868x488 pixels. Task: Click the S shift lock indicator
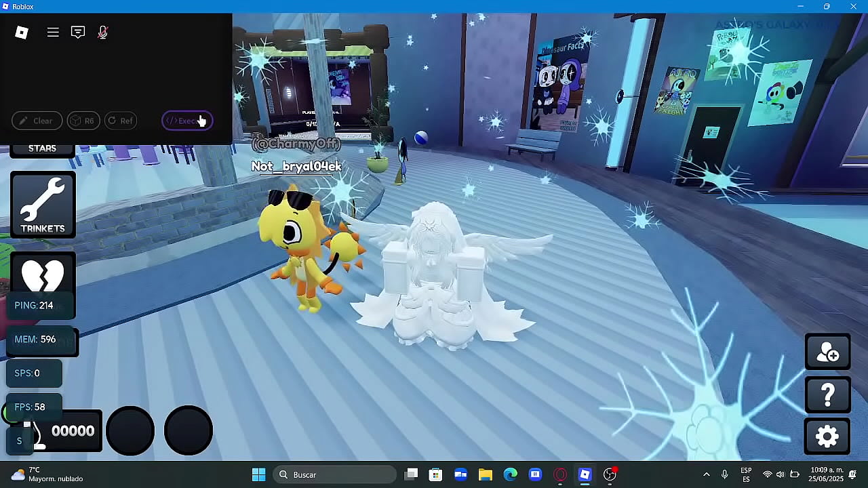[19, 441]
